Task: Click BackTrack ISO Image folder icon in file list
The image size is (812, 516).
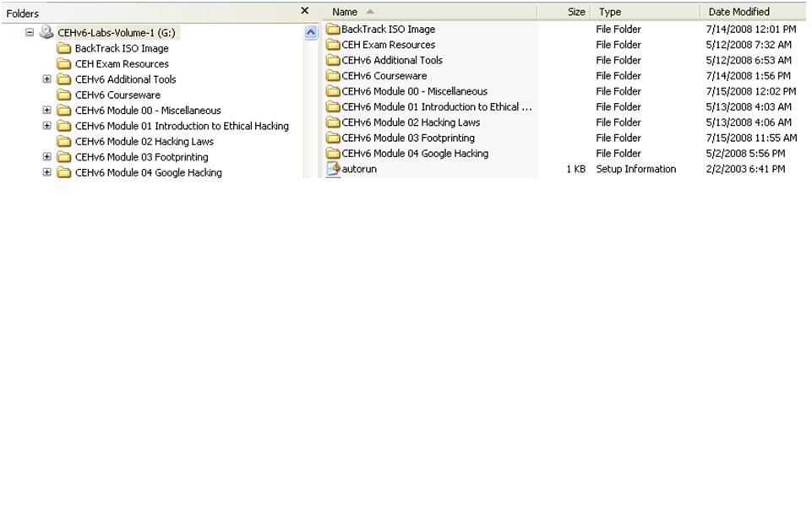Action: (x=333, y=29)
